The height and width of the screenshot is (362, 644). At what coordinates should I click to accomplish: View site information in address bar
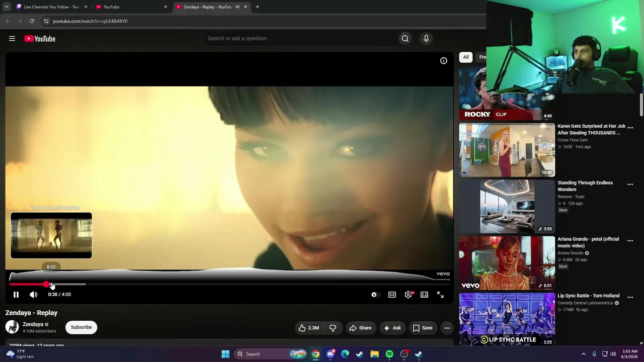click(46, 21)
